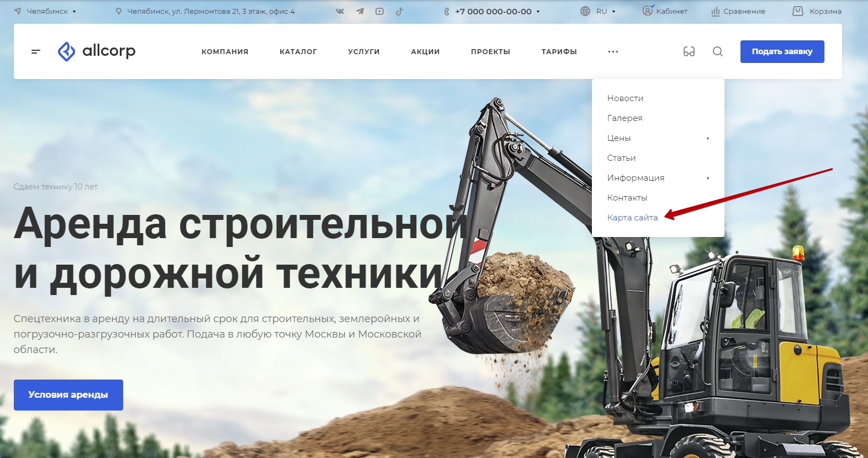Expand the Информация submenu arrow
The image size is (868, 458).
point(708,178)
